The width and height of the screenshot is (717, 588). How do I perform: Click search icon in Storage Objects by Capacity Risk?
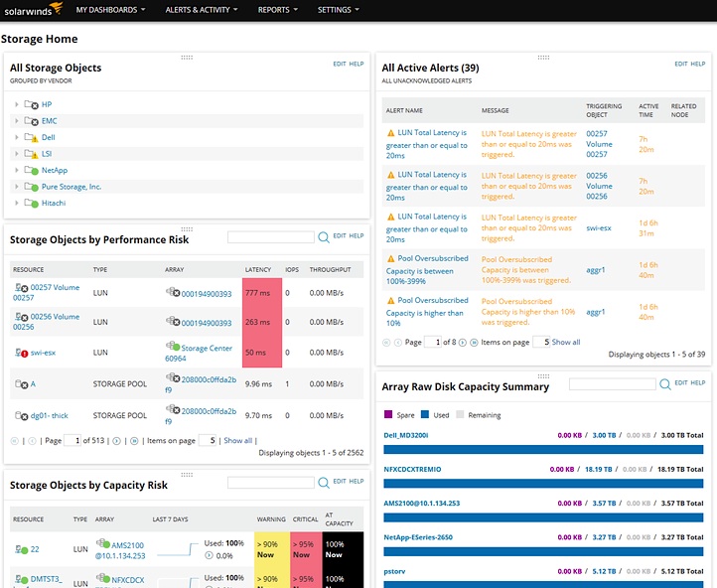324,483
